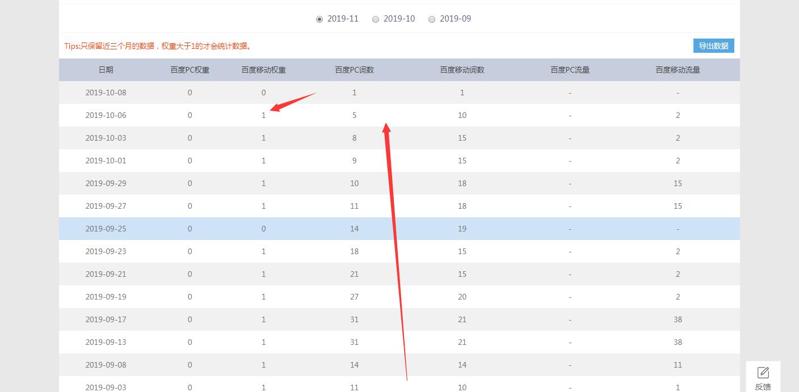Click the 百度移动词数 value 18 in the 2019-09-27 row

coord(462,206)
